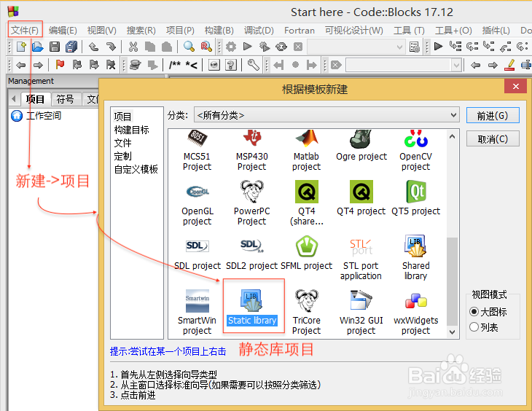Select 构建目标 in the wizard type list
Screen dimensions: 532x411
pyautogui.click(x=131, y=130)
